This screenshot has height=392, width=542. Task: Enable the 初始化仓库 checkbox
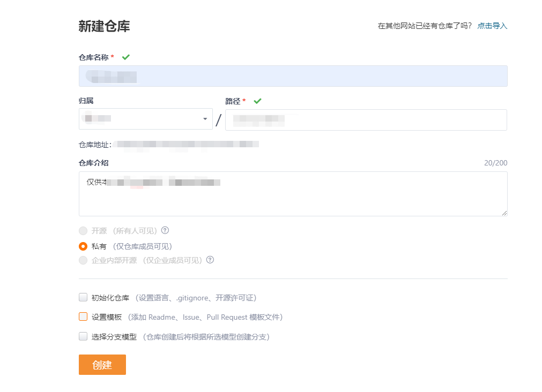click(83, 297)
